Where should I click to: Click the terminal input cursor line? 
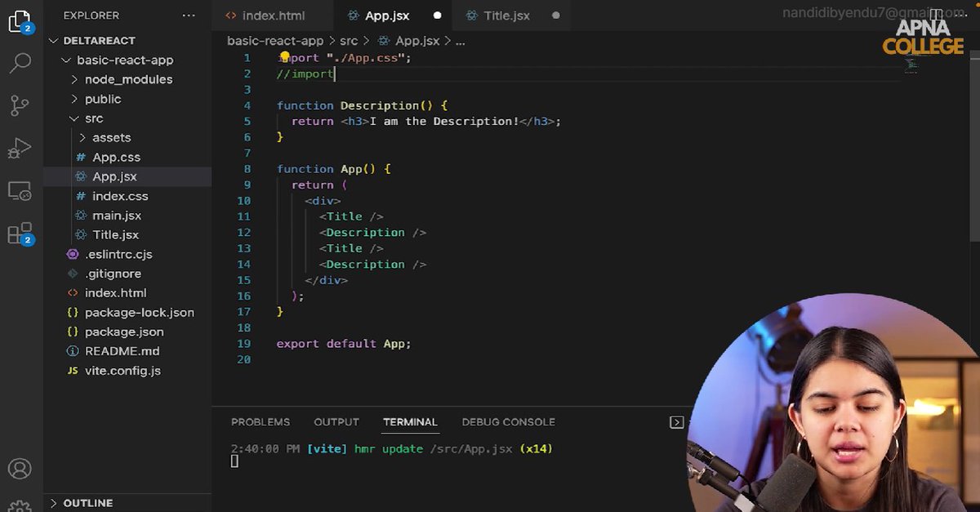pyautogui.click(x=234, y=461)
